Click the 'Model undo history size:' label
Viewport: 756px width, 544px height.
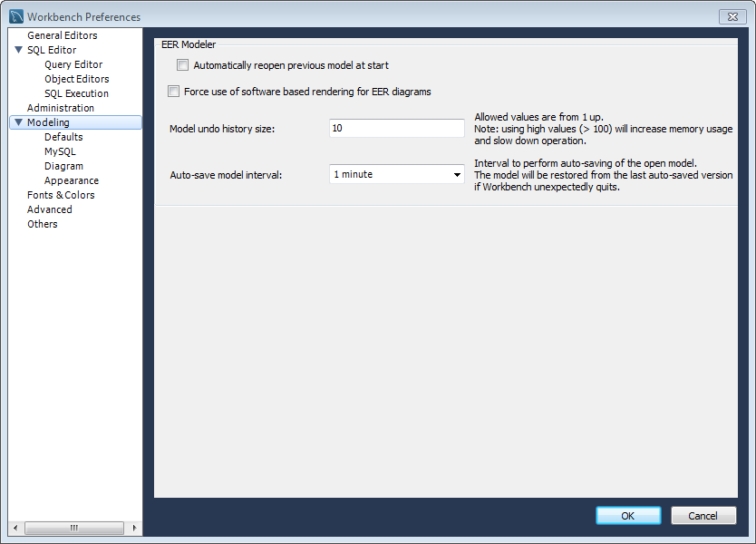[x=222, y=129]
